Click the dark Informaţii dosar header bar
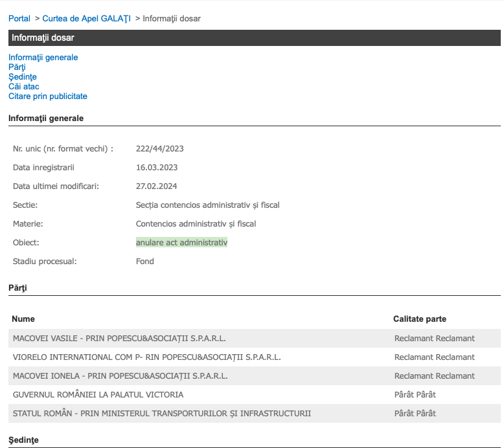 (254, 38)
